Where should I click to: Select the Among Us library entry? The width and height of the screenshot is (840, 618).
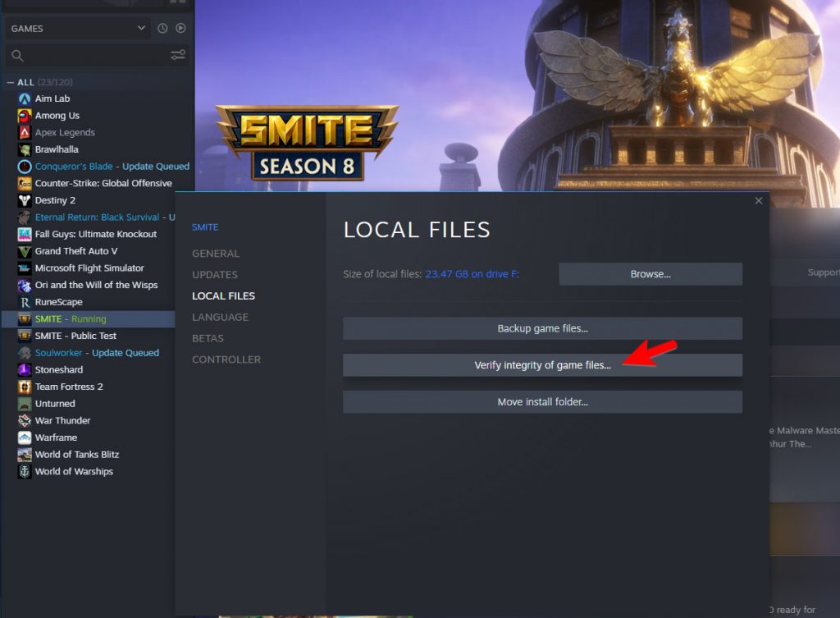(x=57, y=115)
